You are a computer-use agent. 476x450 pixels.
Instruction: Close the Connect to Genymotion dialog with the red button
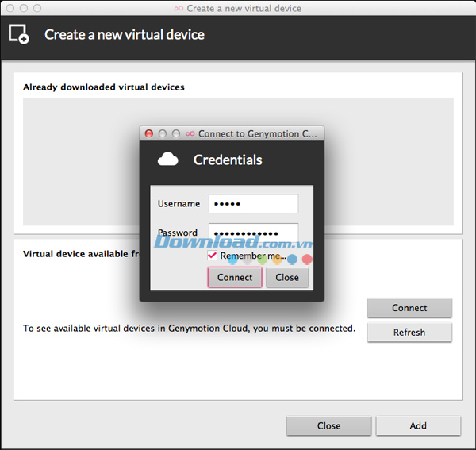(x=149, y=134)
